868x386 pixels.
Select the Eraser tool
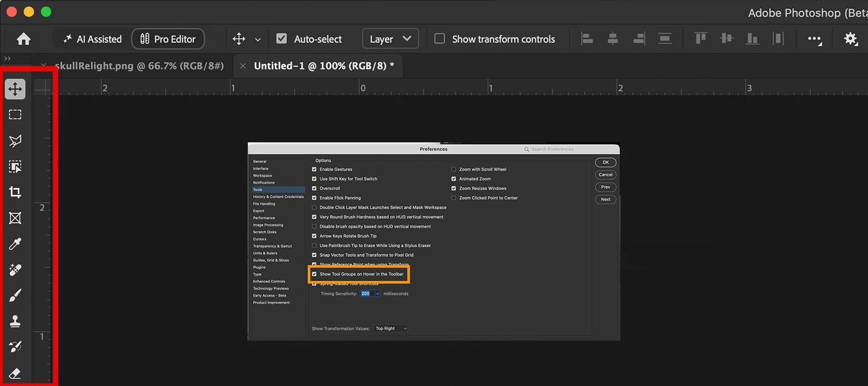(15, 373)
